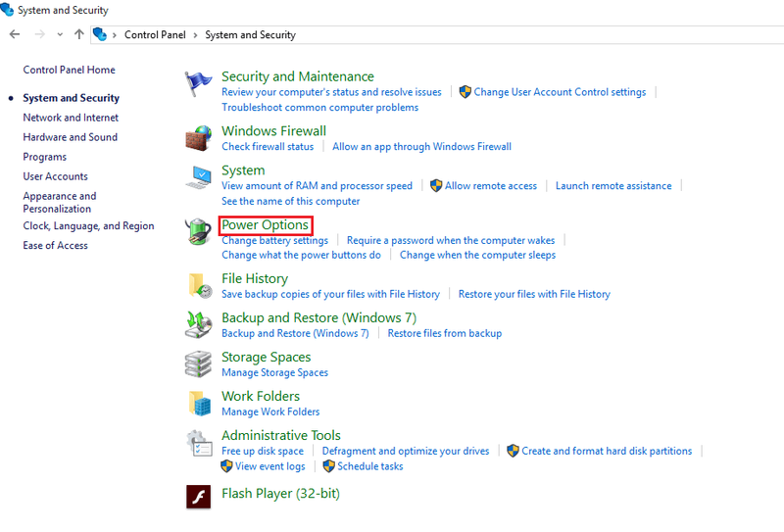Click shield icon beside Allow remote access
The width and height of the screenshot is (784, 532).
(436, 185)
